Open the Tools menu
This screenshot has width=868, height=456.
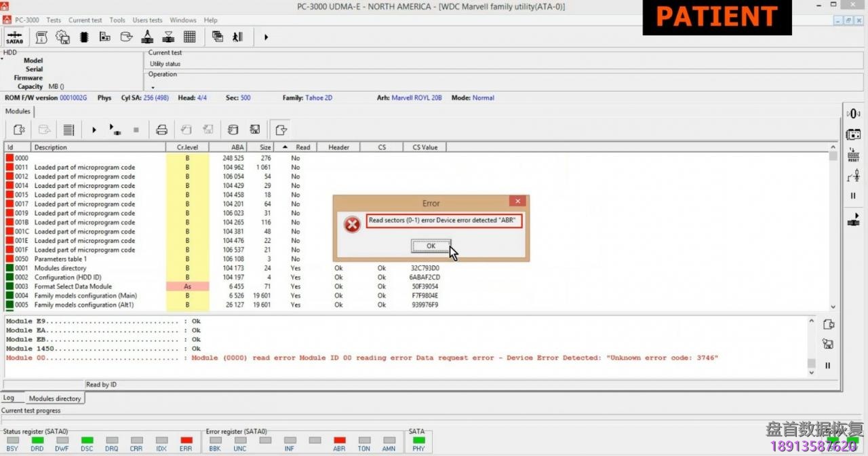[117, 20]
